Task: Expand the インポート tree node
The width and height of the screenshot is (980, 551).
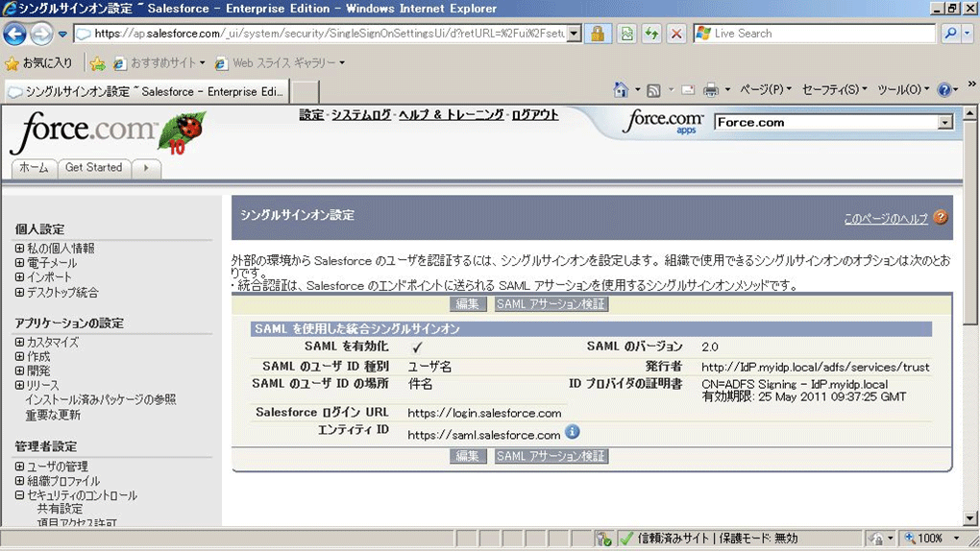Action: [x=19, y=276]
